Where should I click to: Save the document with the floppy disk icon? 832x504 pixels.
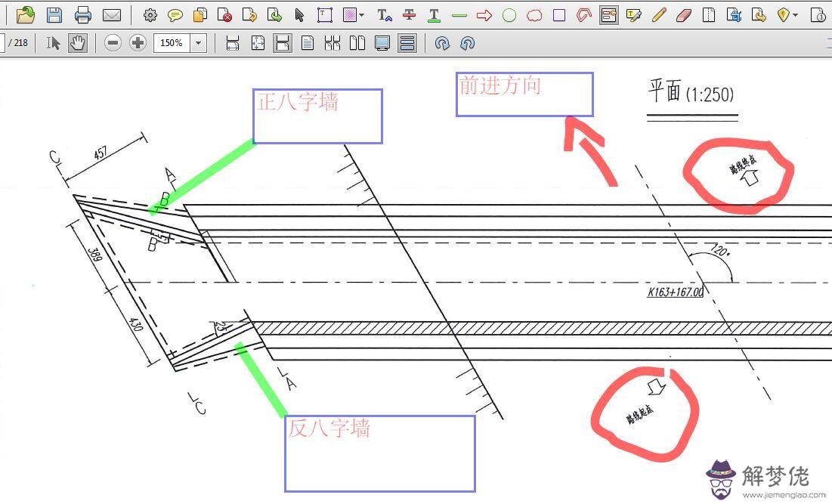[54, 14]
